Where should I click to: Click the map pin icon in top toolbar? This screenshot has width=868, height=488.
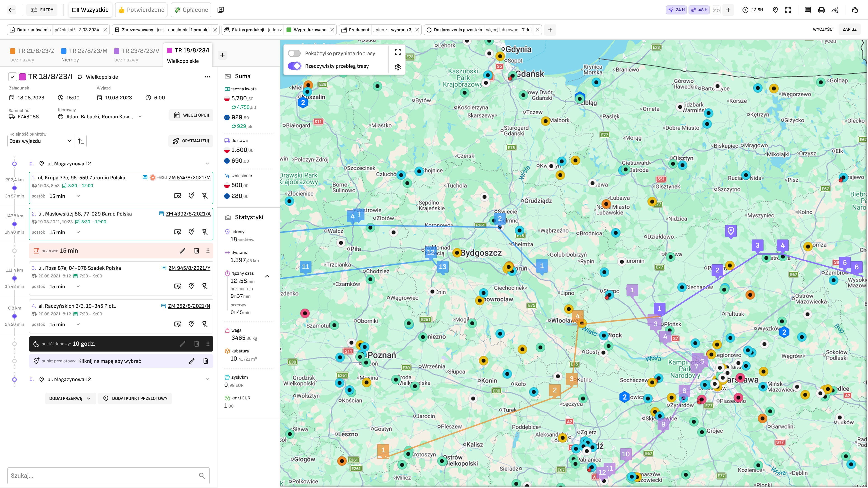coord(775,10)
